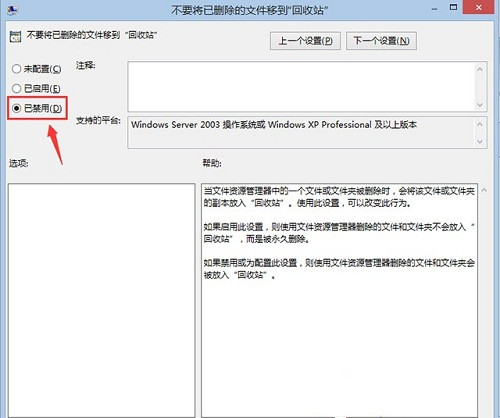Go to previous setting 上一个设置(P)
The width and height of the screenshot is (500, 418).
click(305, 41)
